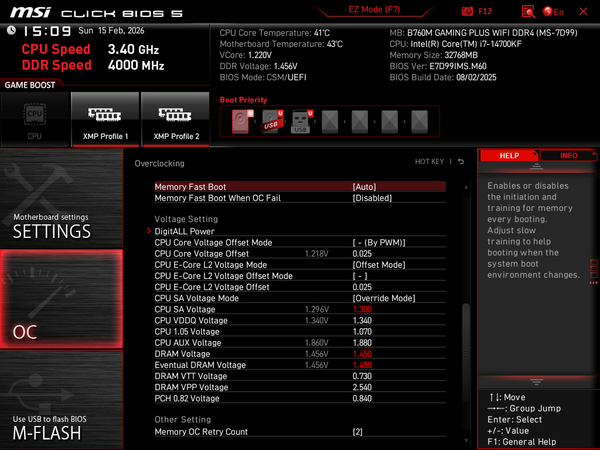
Task: Open the OC overclocking section
Action: (61, 299)
